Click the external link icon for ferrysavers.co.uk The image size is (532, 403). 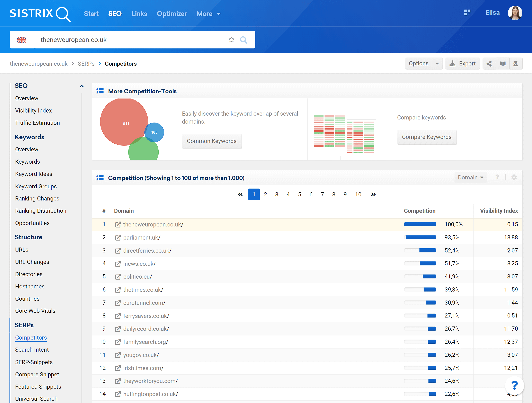[x=118, y=316]
